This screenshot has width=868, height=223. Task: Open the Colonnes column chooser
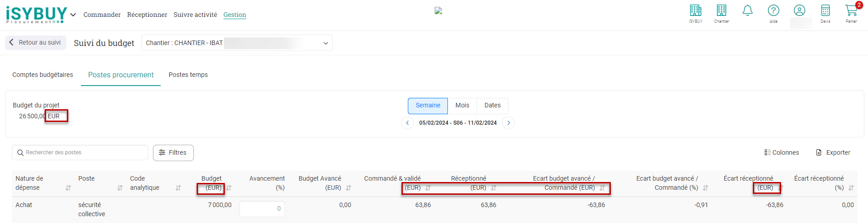[x=782, y=153]
